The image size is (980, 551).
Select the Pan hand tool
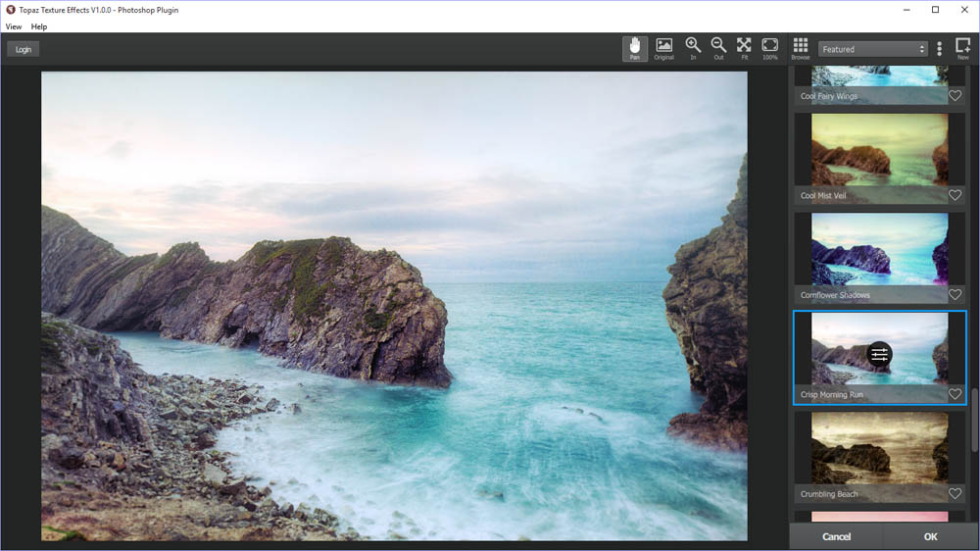635,48
